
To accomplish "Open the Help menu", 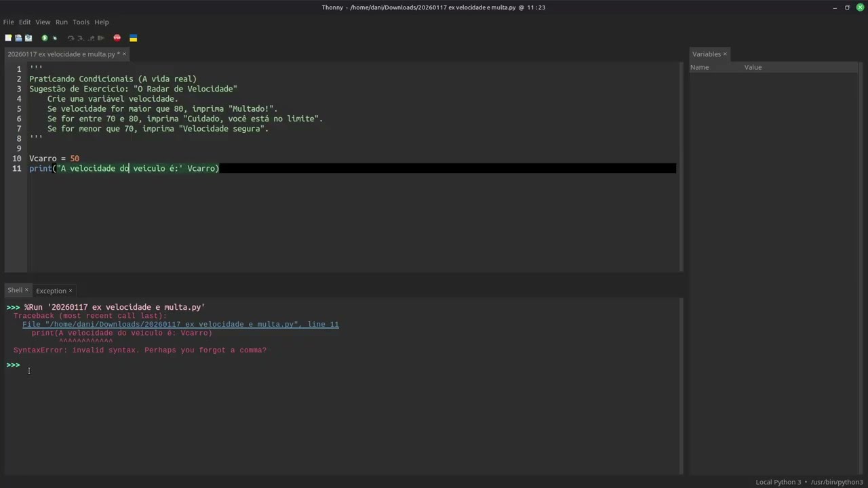I will tap(102, 22).
